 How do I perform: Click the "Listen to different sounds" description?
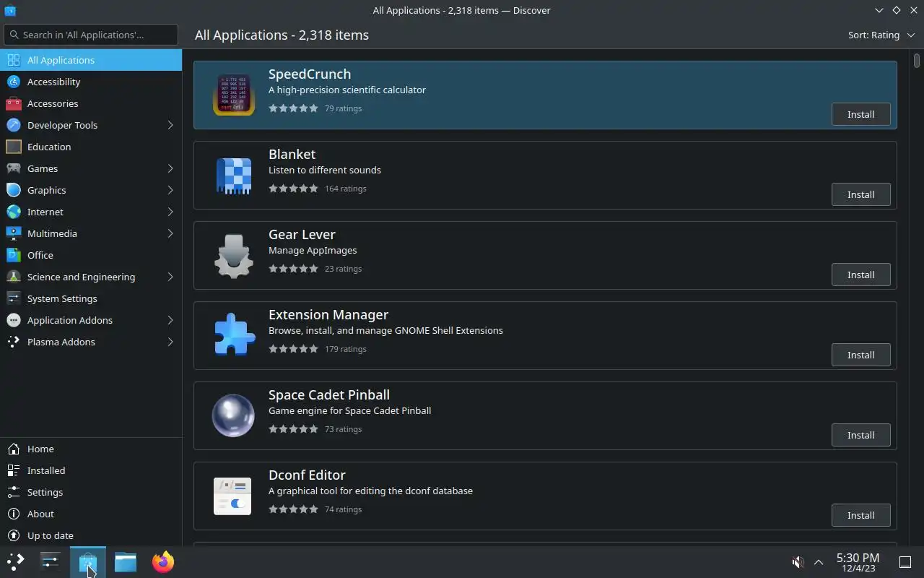coord(325,170)
